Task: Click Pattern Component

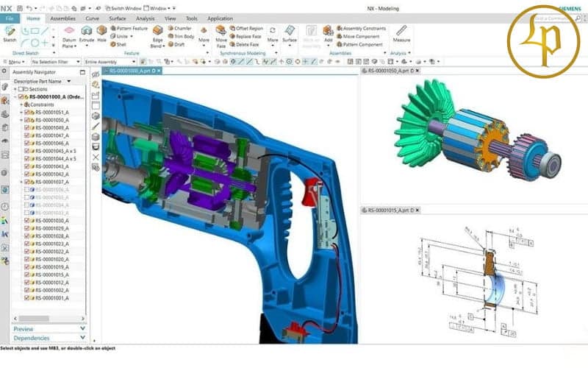Action: click(x=359, y=44)
